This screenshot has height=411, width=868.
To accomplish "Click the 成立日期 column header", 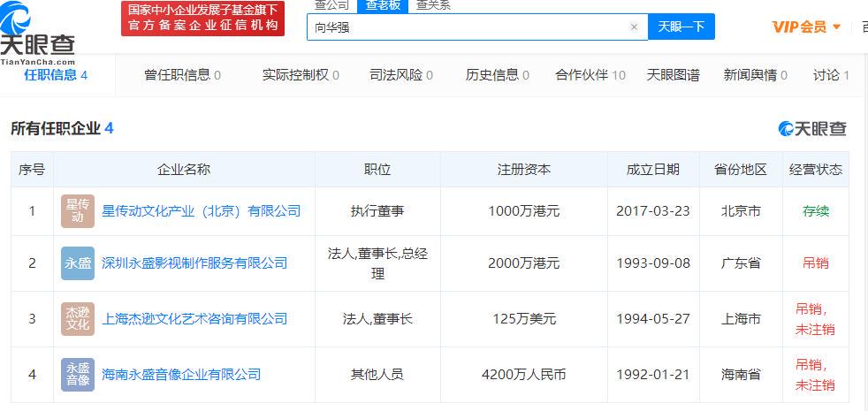I will coord(653,170).
